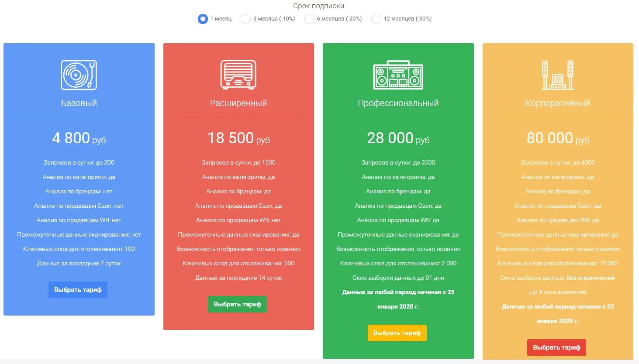Click 'Ключевых слов для отслеживания: 10 000'
Image resolution: width=639 pixels, height=364 pixels.
point(558,263)
